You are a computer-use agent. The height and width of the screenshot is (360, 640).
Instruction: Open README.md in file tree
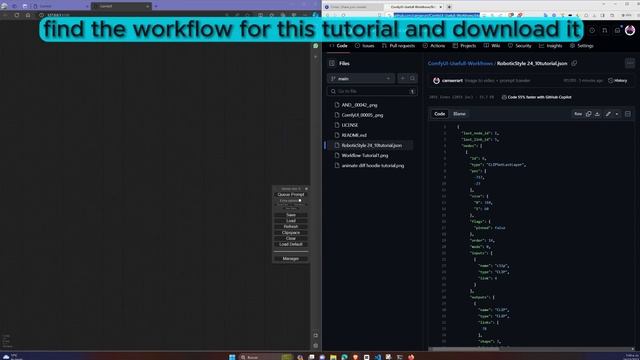click(x=354, y=135)
